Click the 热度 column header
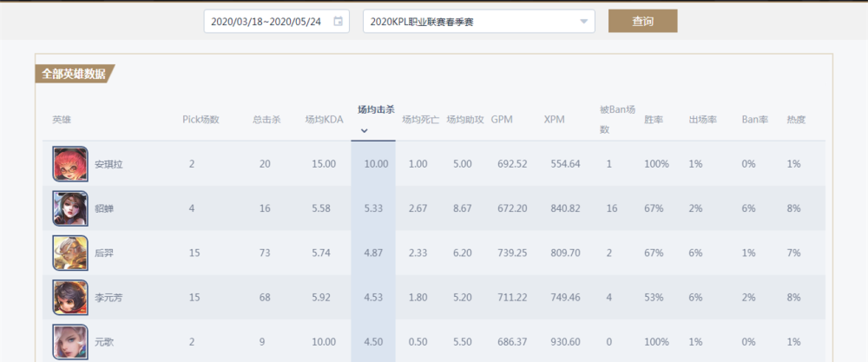The width and height of the screenshot is (868, 362). pyautogui.click(x=796, y=120)
